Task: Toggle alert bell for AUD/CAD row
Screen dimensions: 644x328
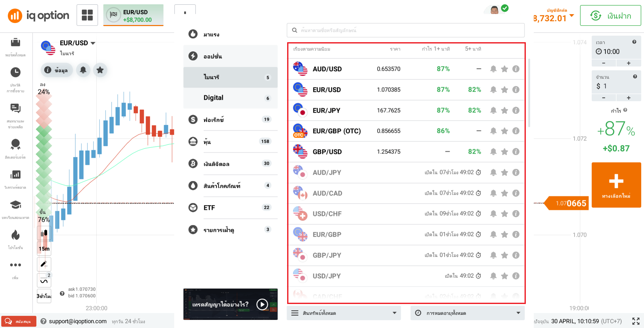Action: click(x=493, y=193)
